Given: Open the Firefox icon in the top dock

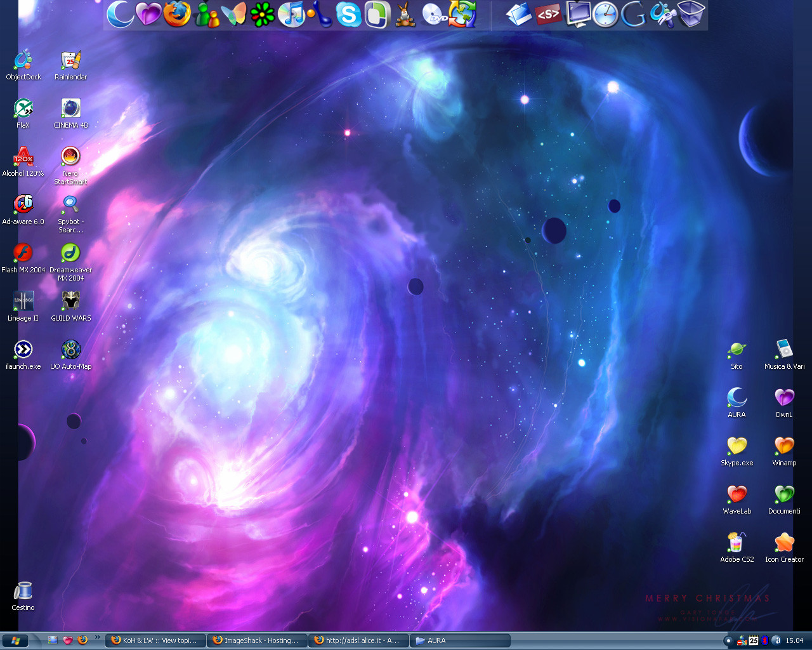Looking at the screenshot, I should [176, 14].
